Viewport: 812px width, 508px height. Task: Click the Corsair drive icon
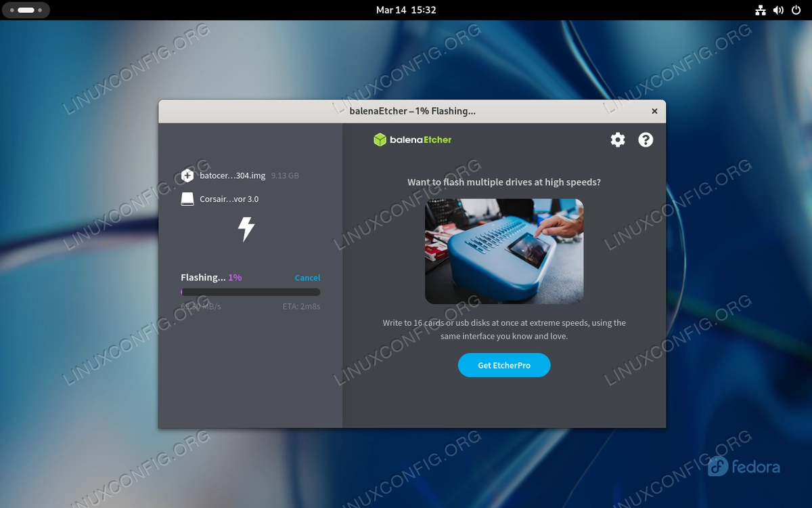click(187, 199)
